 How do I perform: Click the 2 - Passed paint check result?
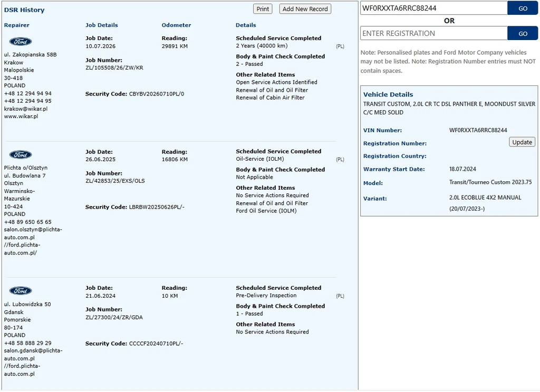(x=249, y=64)
